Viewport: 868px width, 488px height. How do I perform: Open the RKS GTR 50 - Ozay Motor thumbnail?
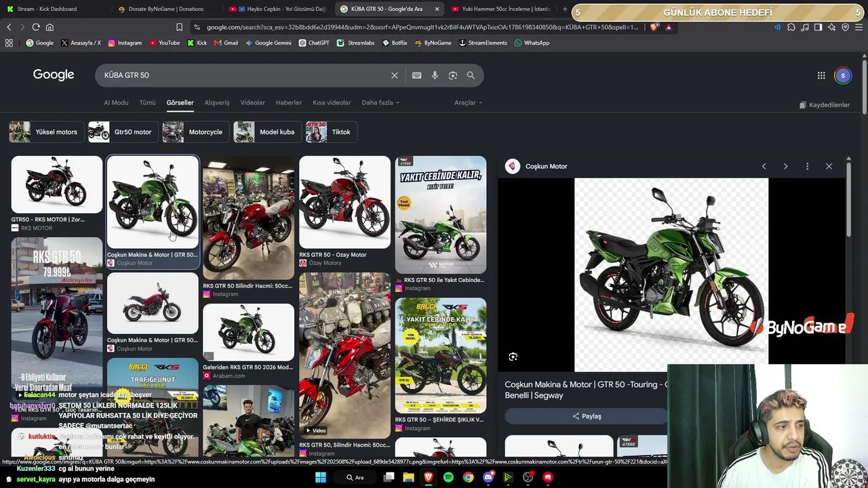(345, 202)
